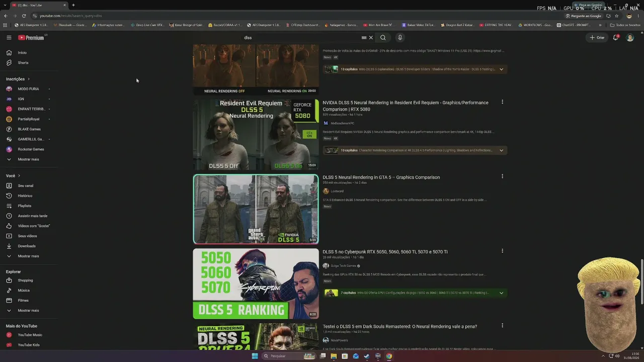
Task: Open YouTube Kids
Action: coord(29,345)
